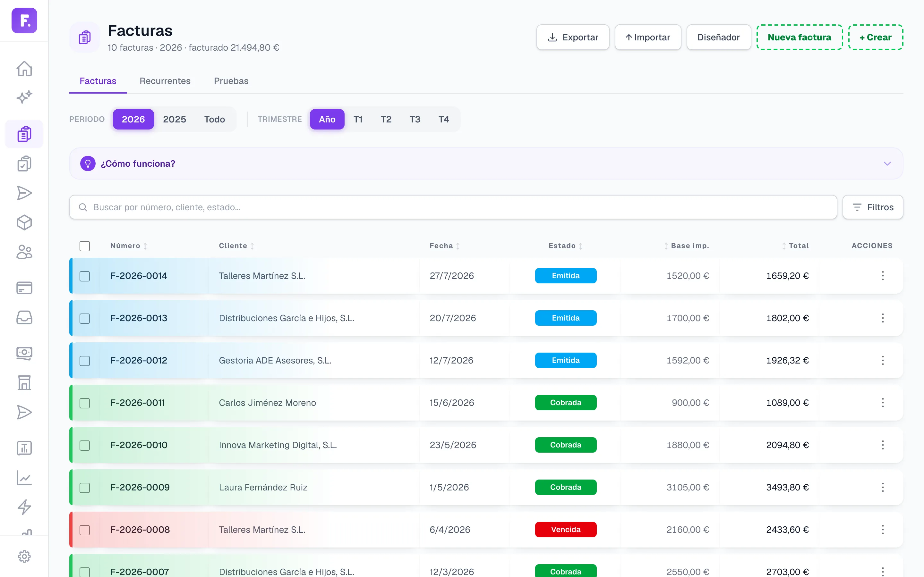Open the products box icon in sidebar
The image size is (924, 577).
(x=24, y=223)
